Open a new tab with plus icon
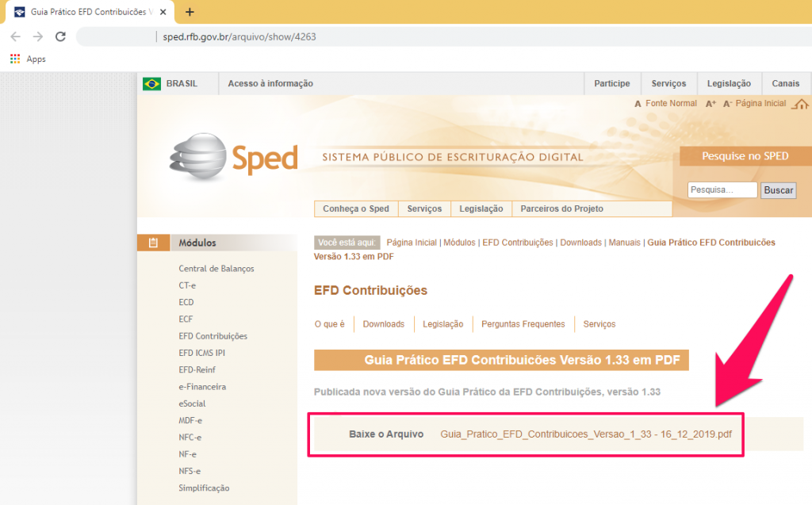 [x=190, y=12]
